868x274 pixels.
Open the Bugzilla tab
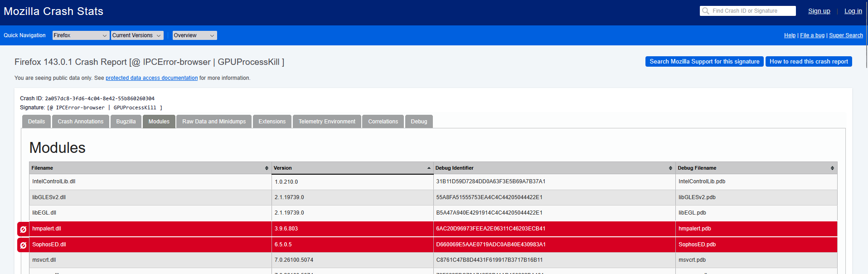[x=126, y=122]
